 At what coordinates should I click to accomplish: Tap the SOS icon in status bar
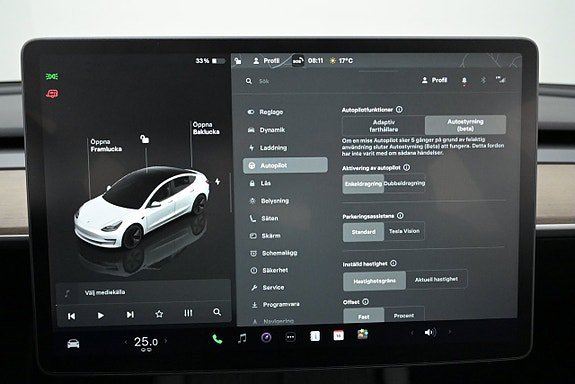(298, 61)
